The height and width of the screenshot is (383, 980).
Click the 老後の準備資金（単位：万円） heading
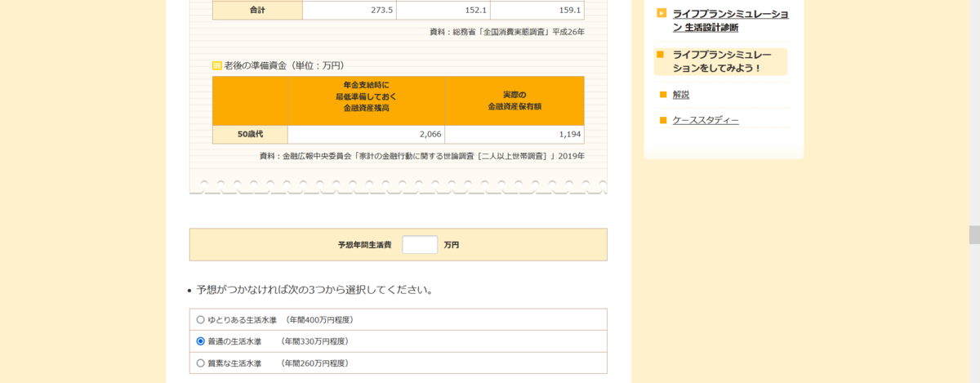(284, 65)
